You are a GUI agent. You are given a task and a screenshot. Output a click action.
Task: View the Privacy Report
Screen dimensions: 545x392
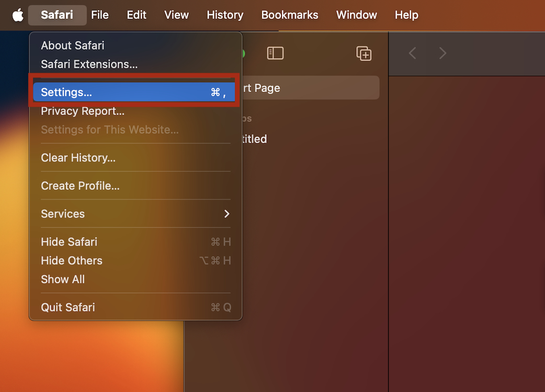coord(82,111)
